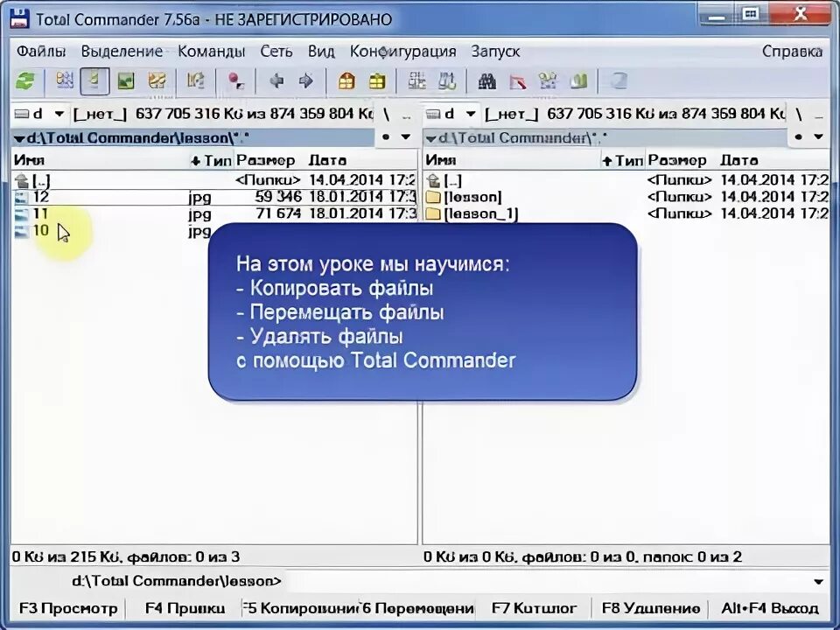Click the F7 Каталог button

point(534,609)
